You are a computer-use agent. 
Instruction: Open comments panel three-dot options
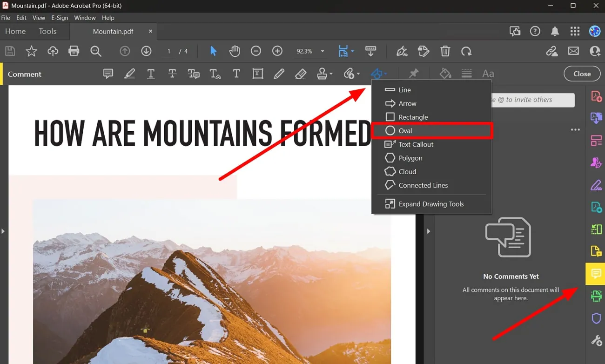click(x=575, y=130)
